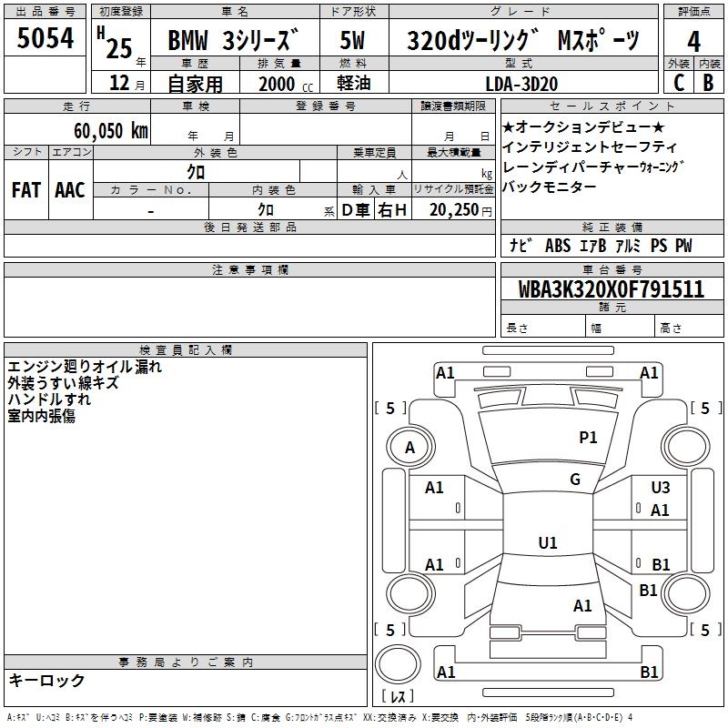This screenshot has height=728, width=728.
Task: Click inspector note 外装うすい線キズ
Action: pyautogui.click(x=63, y=383)
